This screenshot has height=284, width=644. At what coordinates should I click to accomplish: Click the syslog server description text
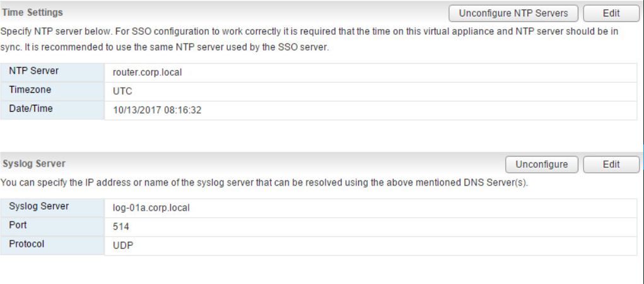point(264,183)
